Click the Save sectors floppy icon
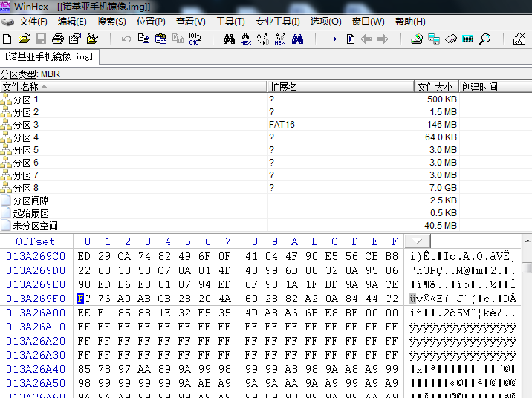This screenshot has height=398, width=532. [41, 39]
